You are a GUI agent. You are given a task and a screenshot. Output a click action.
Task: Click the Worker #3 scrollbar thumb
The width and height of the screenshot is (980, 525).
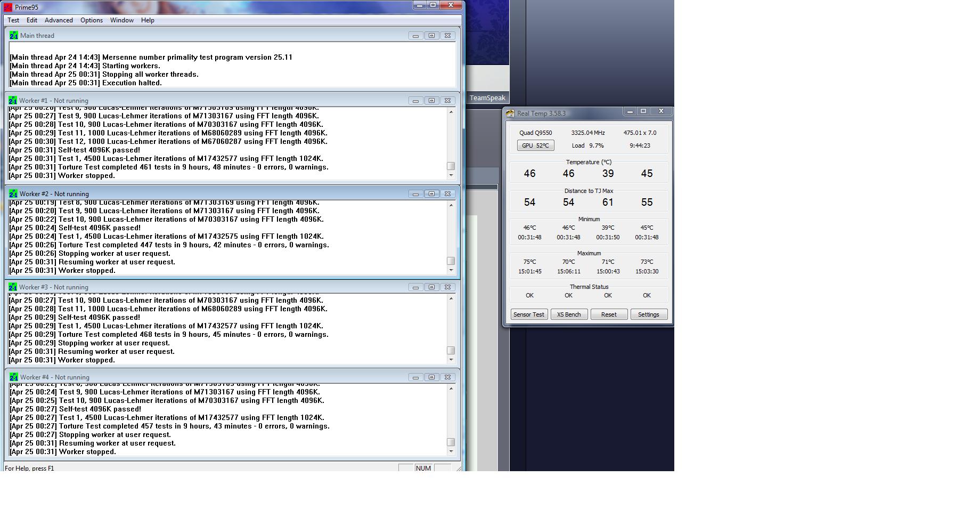(x=451, y=351)
